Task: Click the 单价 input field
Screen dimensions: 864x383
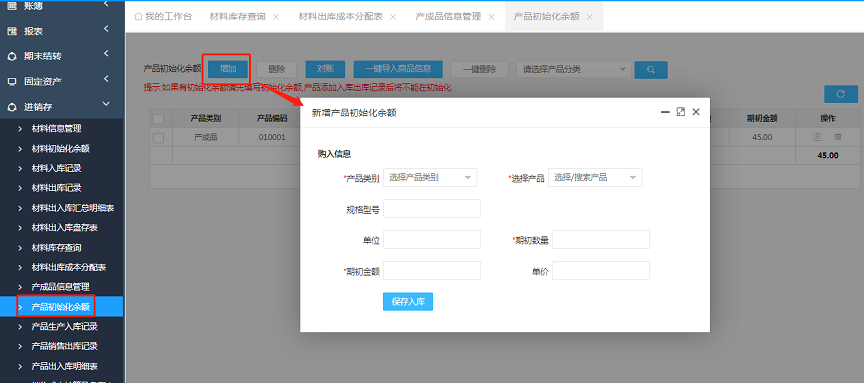Action: click(x=601, y=271)
